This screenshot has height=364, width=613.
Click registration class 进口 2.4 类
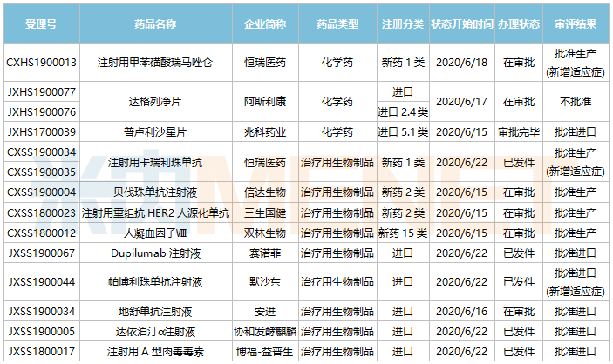[403, 112]
